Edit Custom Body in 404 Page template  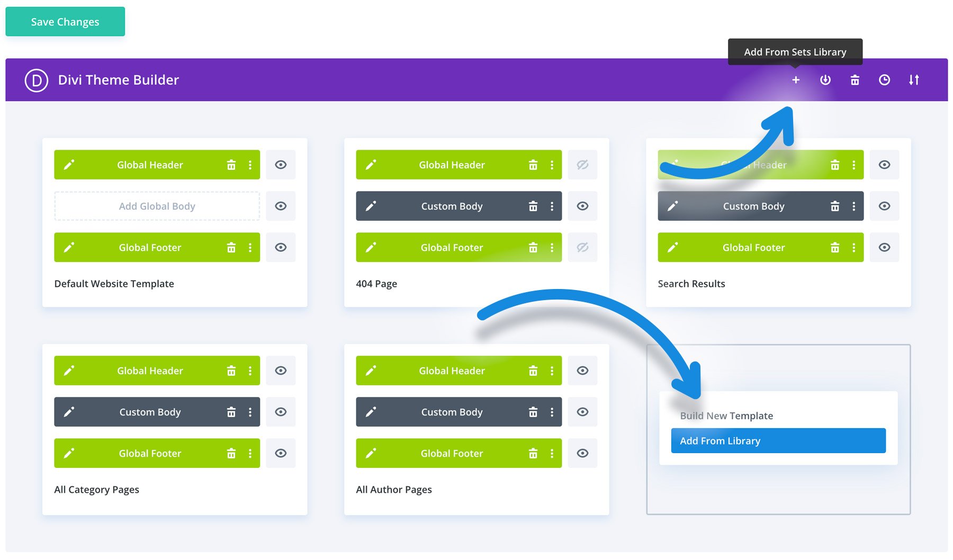click(371, 206)
